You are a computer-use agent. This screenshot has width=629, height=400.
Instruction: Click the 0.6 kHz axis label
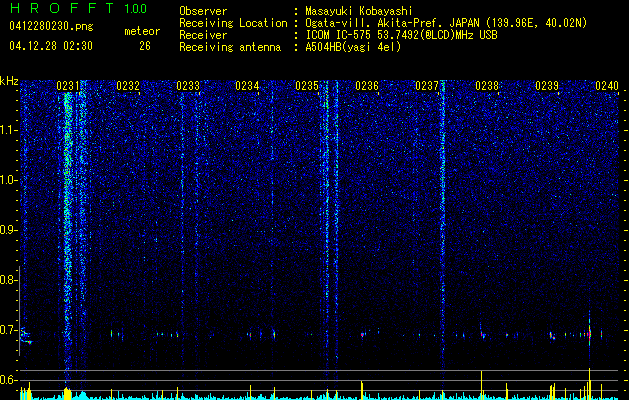[8, 380]
